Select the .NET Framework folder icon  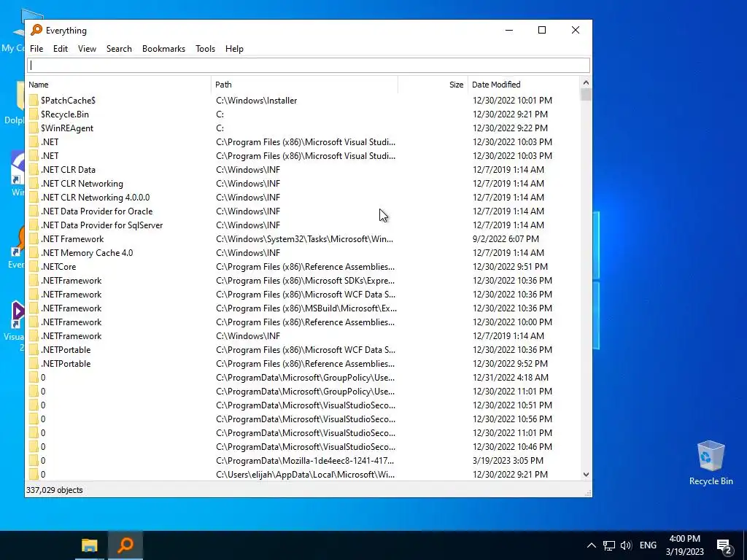coord(34,239)
